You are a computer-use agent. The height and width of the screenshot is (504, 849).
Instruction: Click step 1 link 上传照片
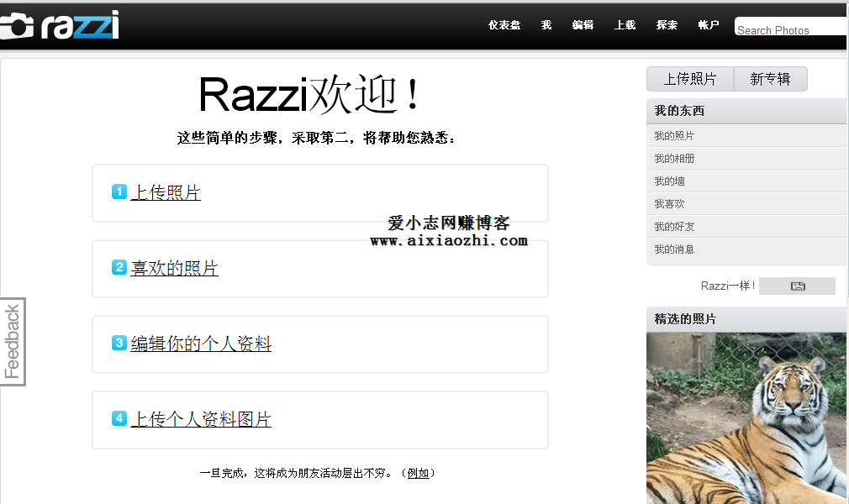(x=166, y=192)
